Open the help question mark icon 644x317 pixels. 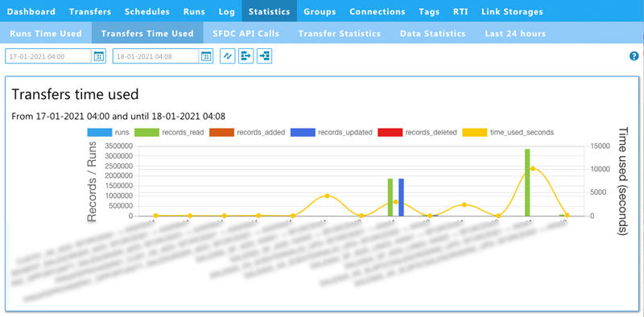click(634, 56)
